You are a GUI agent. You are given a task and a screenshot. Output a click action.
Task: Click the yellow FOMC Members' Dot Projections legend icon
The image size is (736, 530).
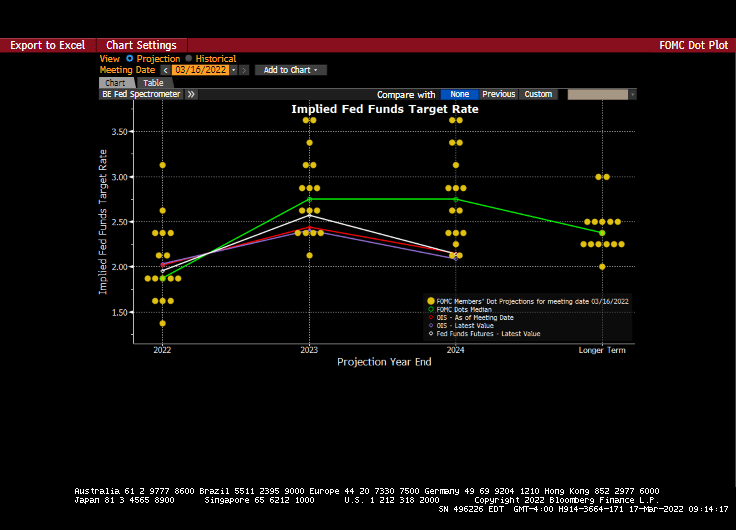(x=430, y=301)
